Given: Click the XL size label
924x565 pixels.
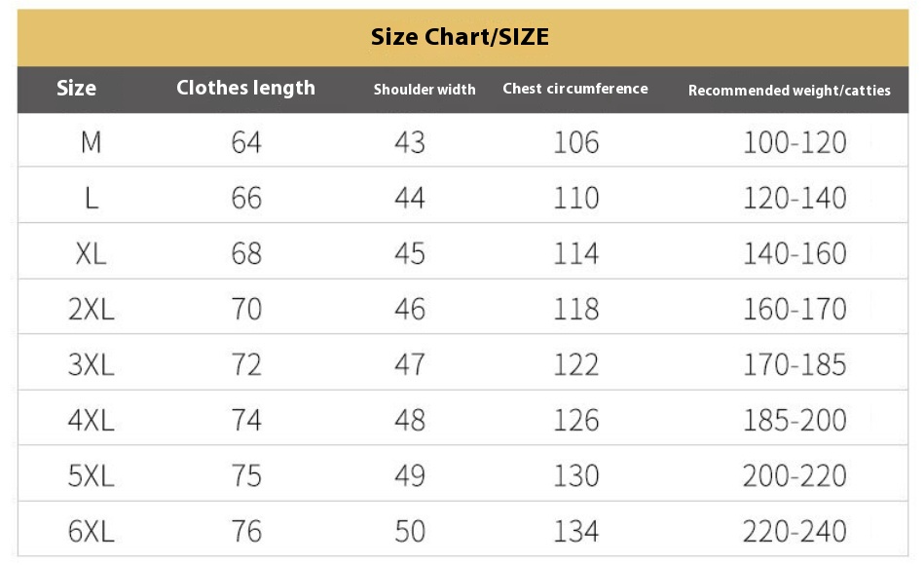Looking at the screenshot, I should click(x=92, y=253).
